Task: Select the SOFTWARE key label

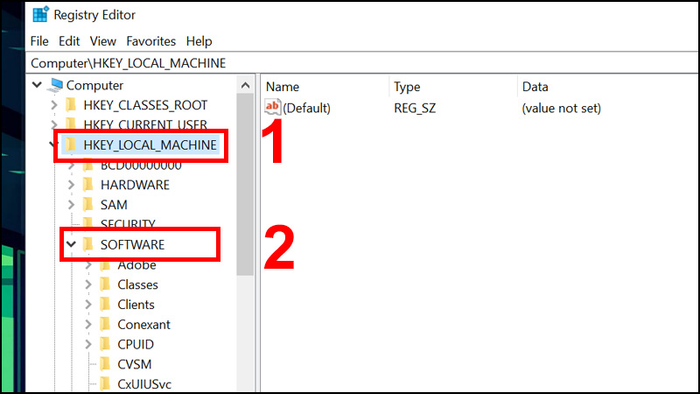Action: (x=132, y=245)
